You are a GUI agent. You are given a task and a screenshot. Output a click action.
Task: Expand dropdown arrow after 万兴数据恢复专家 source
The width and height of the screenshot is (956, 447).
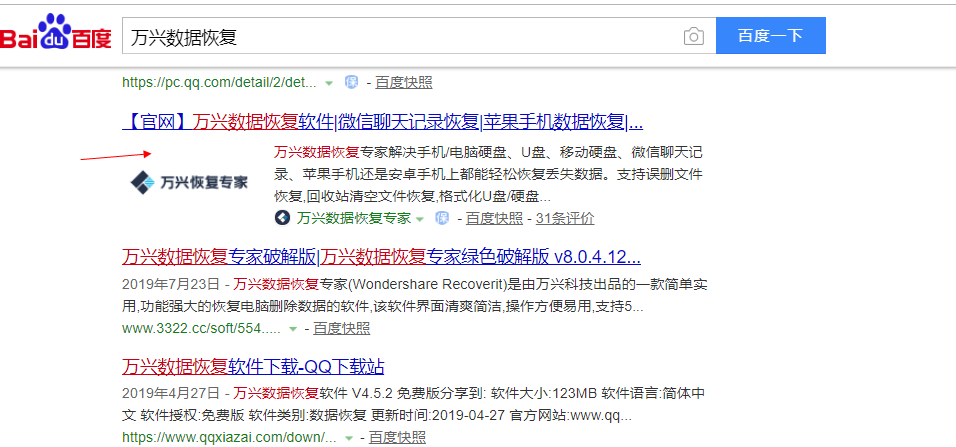click(x=419, y=218)
